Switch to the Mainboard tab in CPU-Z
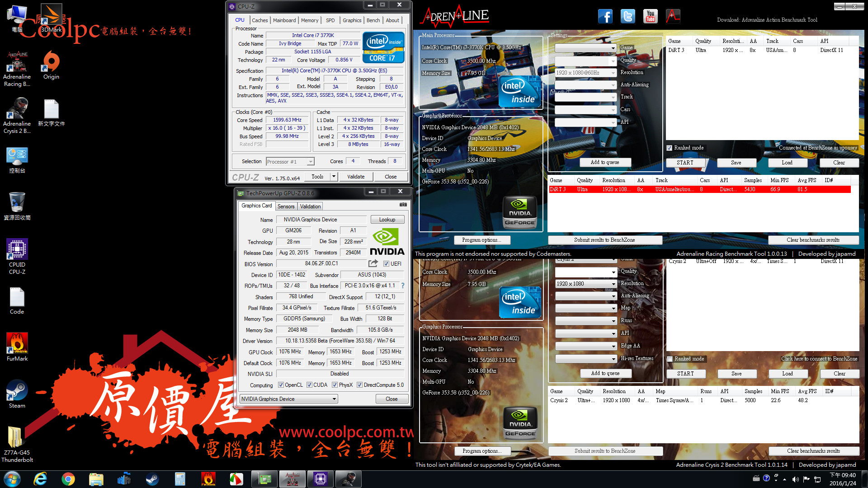Image resolution: width=868 pixels, height=488 pixels. pyautogui.click(x=284, y=20)
